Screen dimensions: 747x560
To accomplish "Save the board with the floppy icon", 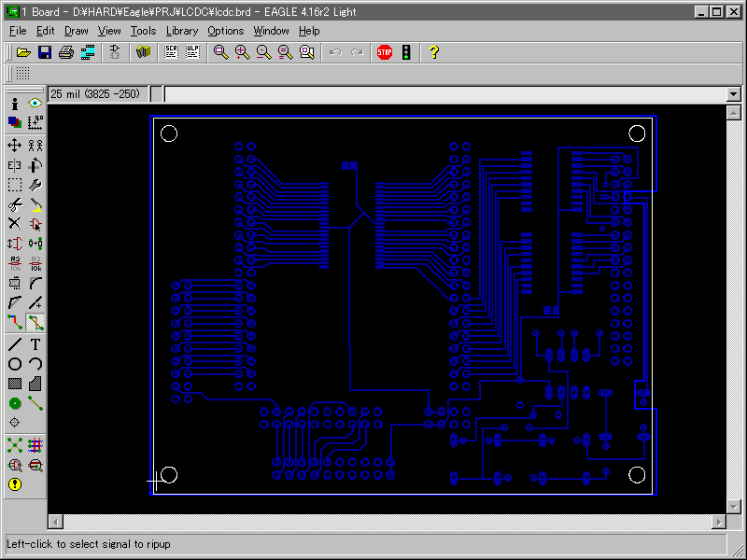I will [45, 52].
